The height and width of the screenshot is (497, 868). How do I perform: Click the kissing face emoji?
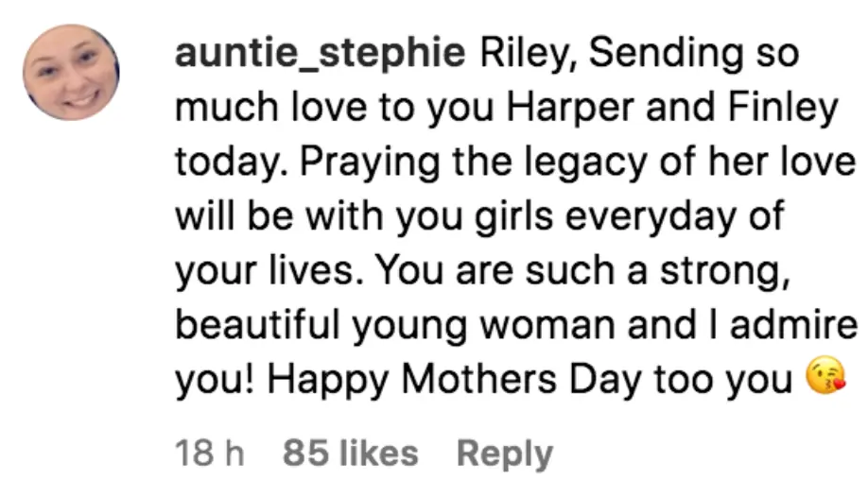coord(824,380)
